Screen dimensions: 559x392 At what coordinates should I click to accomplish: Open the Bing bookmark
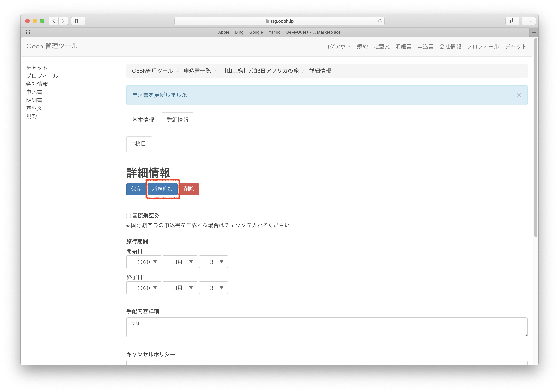pyautogui.click(x=239, y=32)
